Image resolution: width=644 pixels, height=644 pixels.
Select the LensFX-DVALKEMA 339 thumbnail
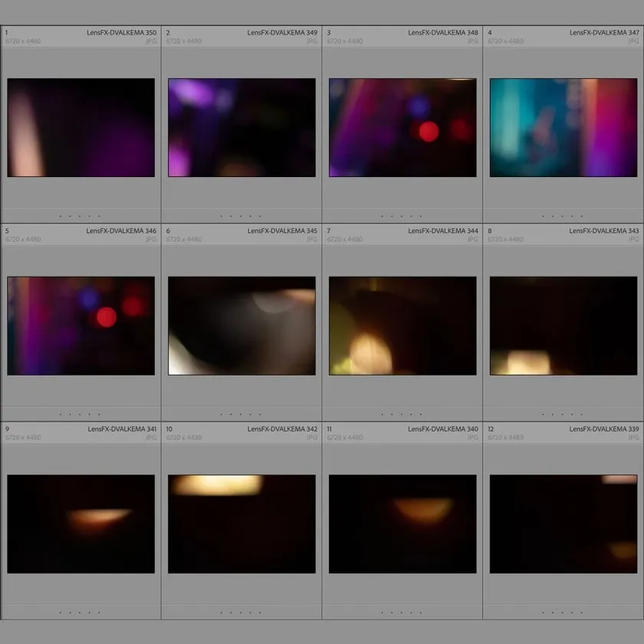(x=563, y=524)
